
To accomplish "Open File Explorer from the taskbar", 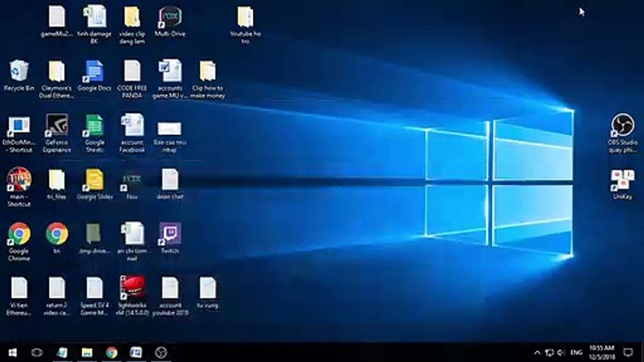I will pyautogui.click(x=87, y=352).
